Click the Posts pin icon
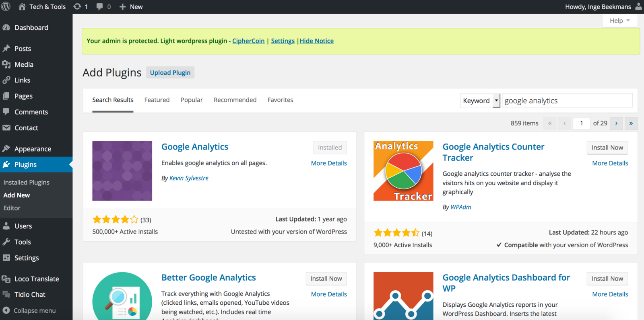644x320 pixels. coord(6,48)
